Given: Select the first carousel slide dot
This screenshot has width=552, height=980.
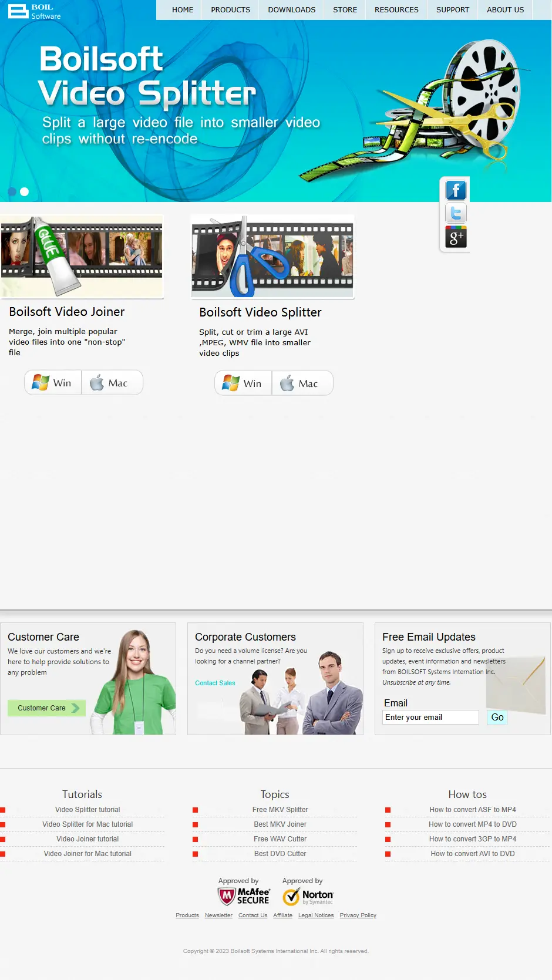Looking at the screenshot, I should [12, 191].
